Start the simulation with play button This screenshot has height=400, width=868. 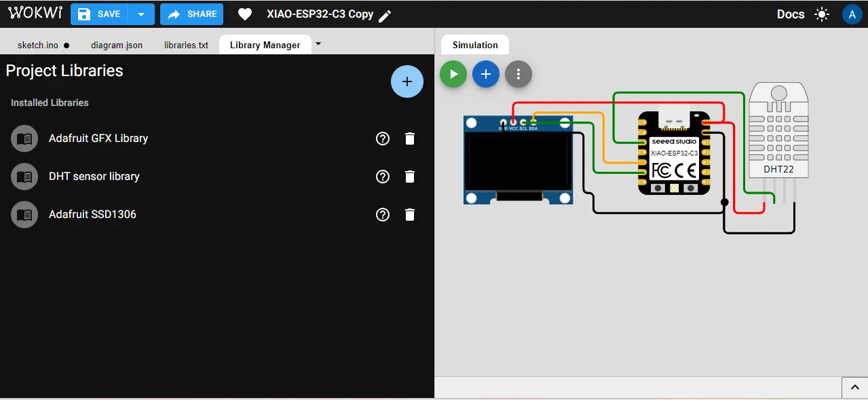(453, 74)
